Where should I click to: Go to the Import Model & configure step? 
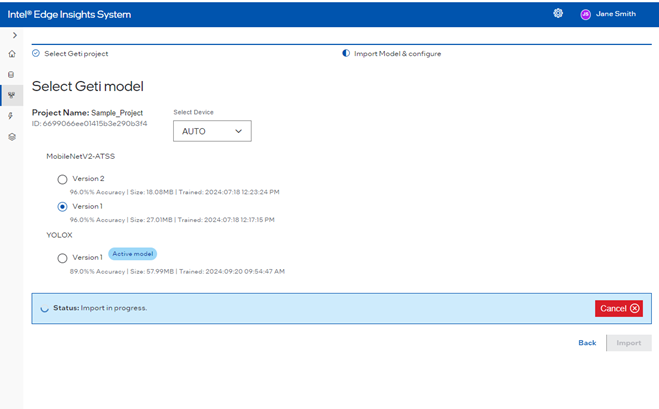pos(398,54)
